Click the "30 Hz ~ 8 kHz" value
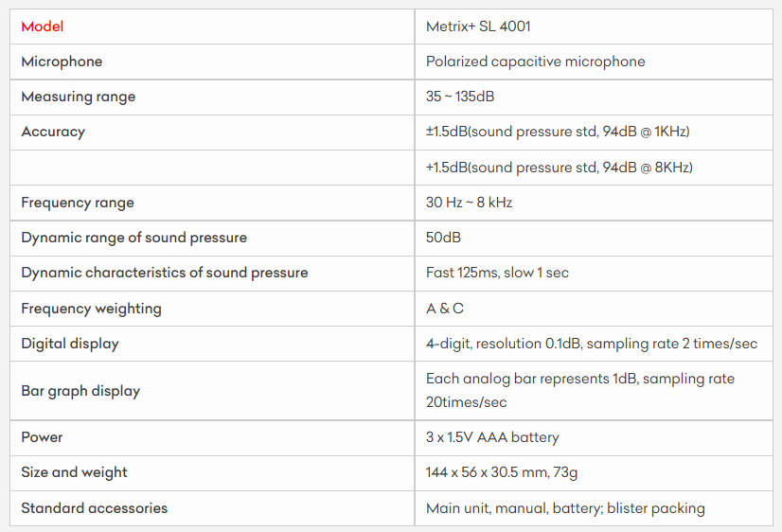Screen dimensions: 782x532 469,203
